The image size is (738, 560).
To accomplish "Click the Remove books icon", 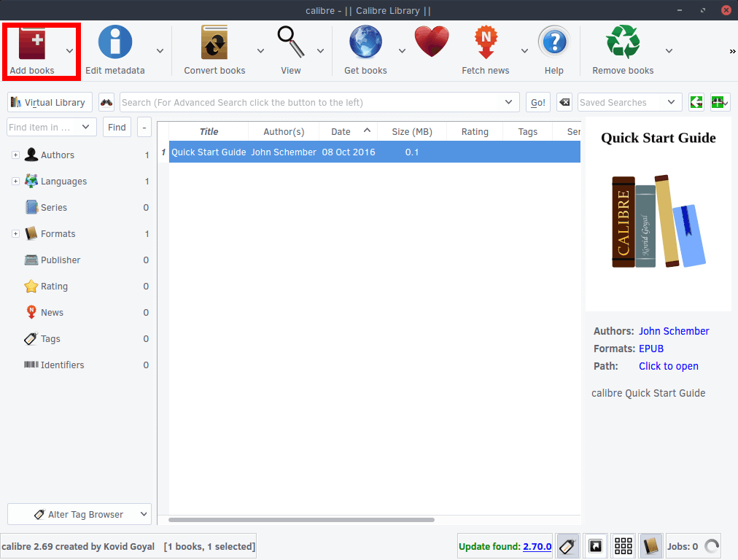I will coord(622,42).
